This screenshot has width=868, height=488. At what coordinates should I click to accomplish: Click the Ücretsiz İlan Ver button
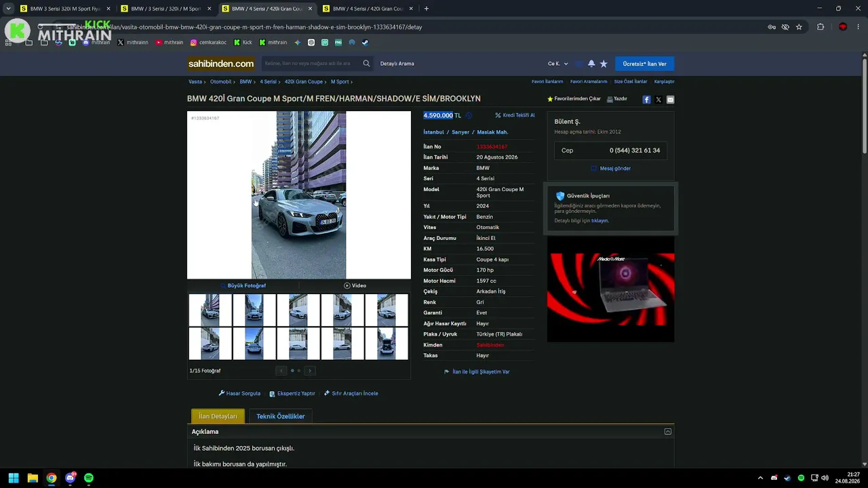[x=645, y=64]
